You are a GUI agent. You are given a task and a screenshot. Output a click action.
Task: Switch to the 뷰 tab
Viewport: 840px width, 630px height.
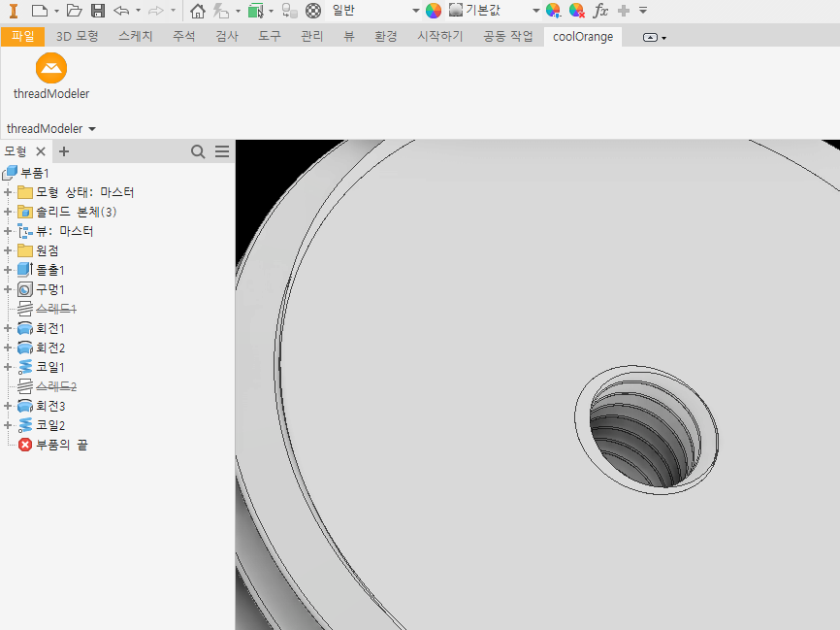pyautogui.click(x=349, y=36)
